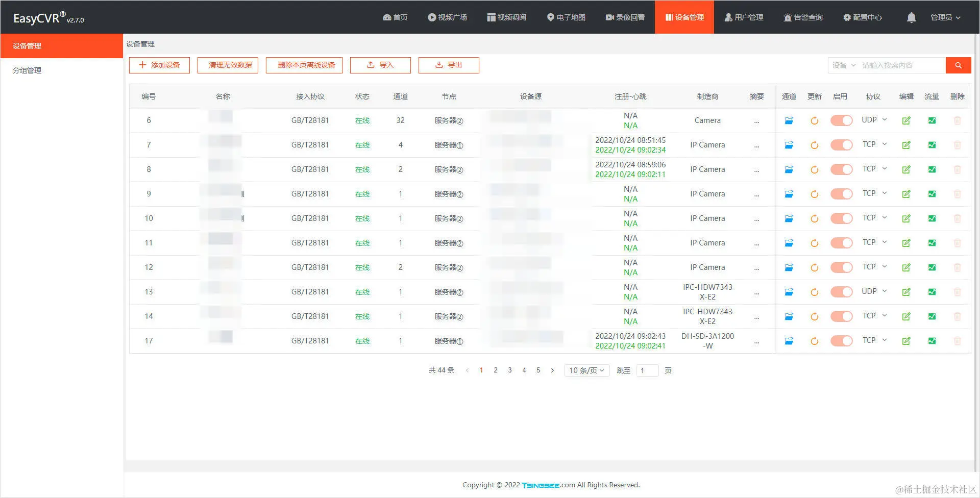Click the orange search magnifier button
The width and height of the screenshot is (980, 498).
(958, 65)
